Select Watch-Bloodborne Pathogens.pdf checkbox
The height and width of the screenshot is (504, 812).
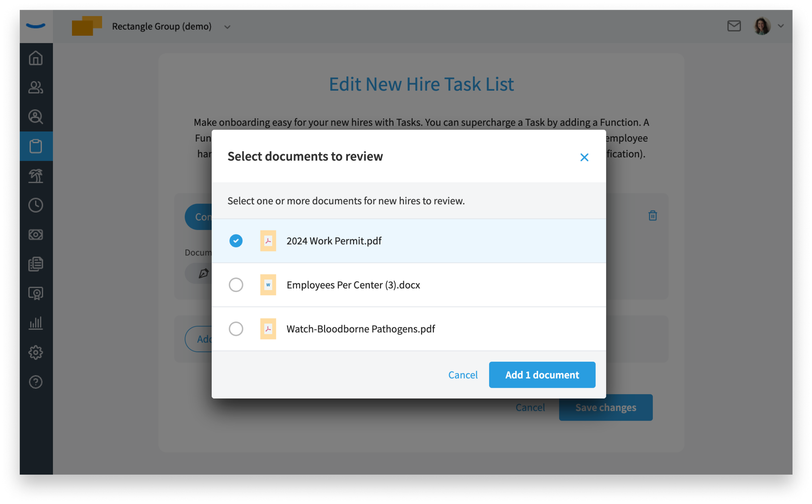(236, 329)
